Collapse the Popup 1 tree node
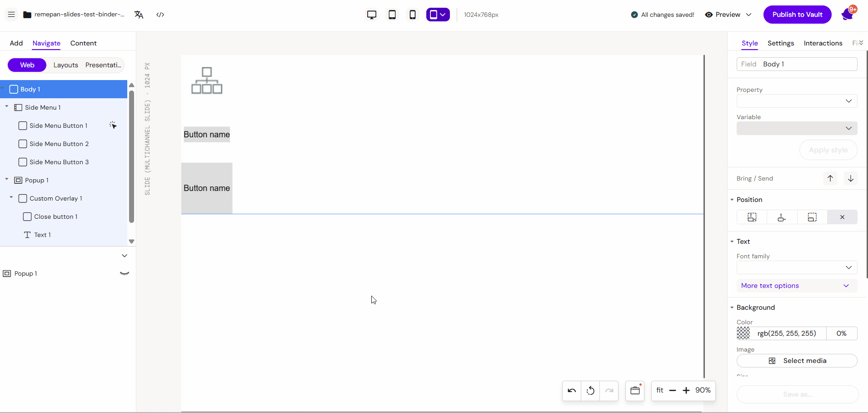This screenshot has width=868, height=413. 7,179
